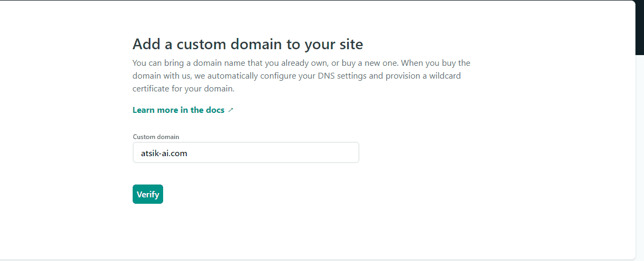
Task: Open the 'Learn more in the docs' link
Action: click(179, 110)
